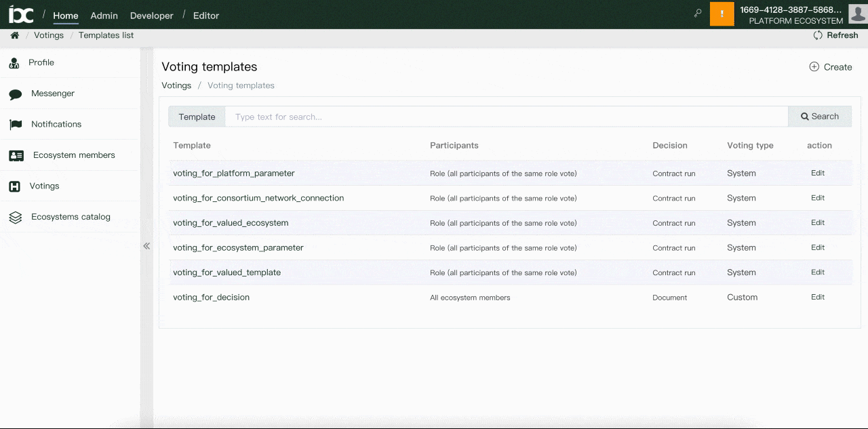
Task: Collapse the sidebar with double chevron
Action: coord(146,246)
